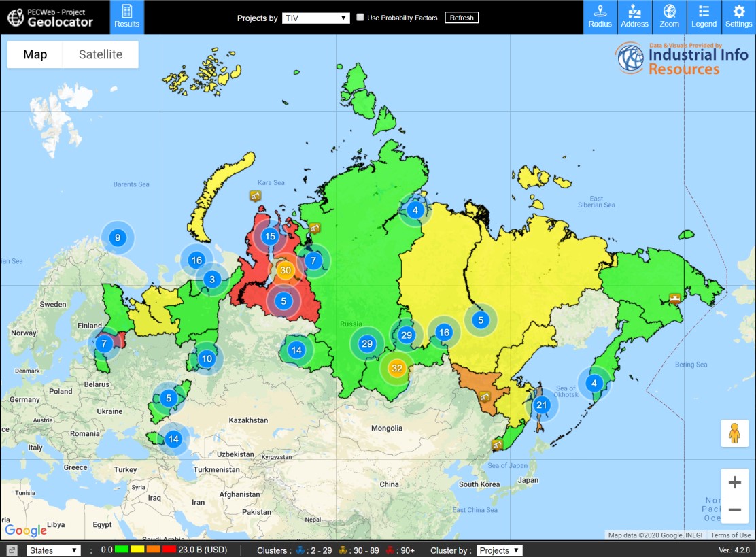
Task: Select the Map view tab
Action: click(35, 54)
